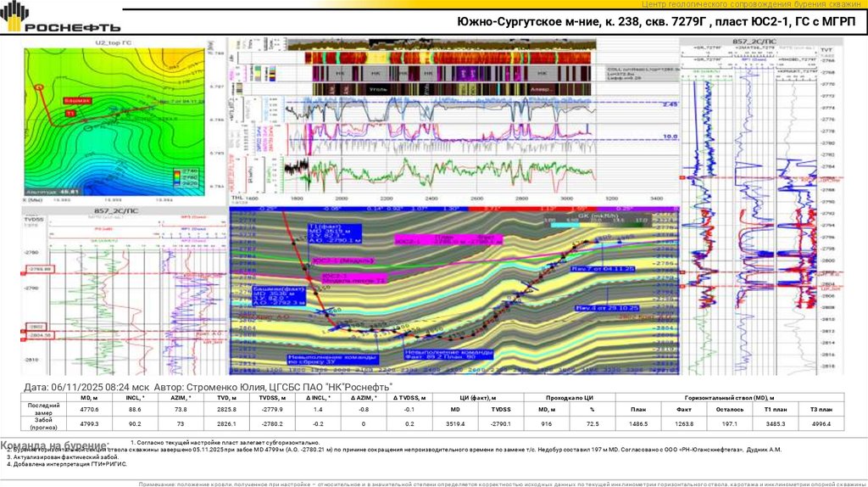Click the '857_2C/ПС' title above the left log panel
Image resolution: width=868 pixels, height=487 pixels.
(x=116, y=211)
